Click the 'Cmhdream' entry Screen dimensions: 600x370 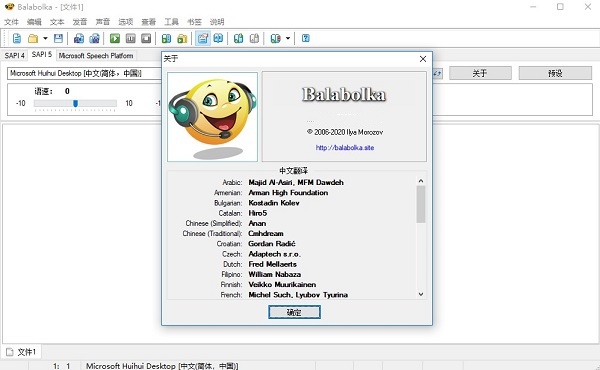click(266, 233)
